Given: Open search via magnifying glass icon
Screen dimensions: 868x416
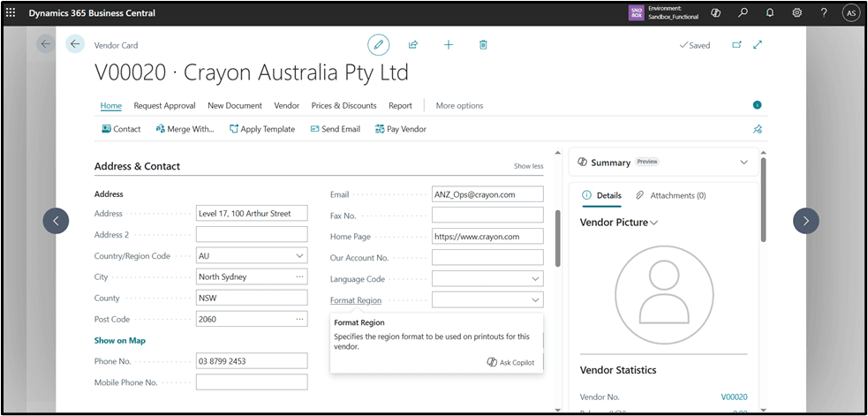Looking at the screenshot, I should 743,13.
